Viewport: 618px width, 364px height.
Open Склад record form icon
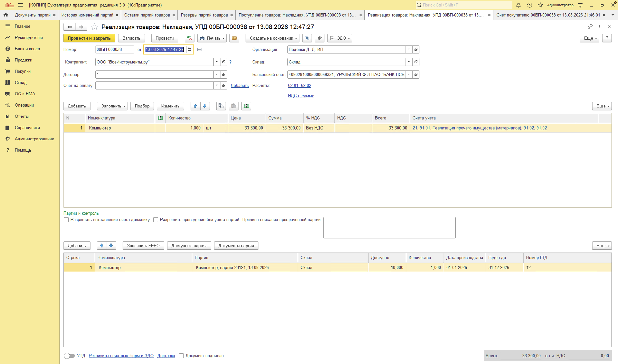(x=416, y=62)
